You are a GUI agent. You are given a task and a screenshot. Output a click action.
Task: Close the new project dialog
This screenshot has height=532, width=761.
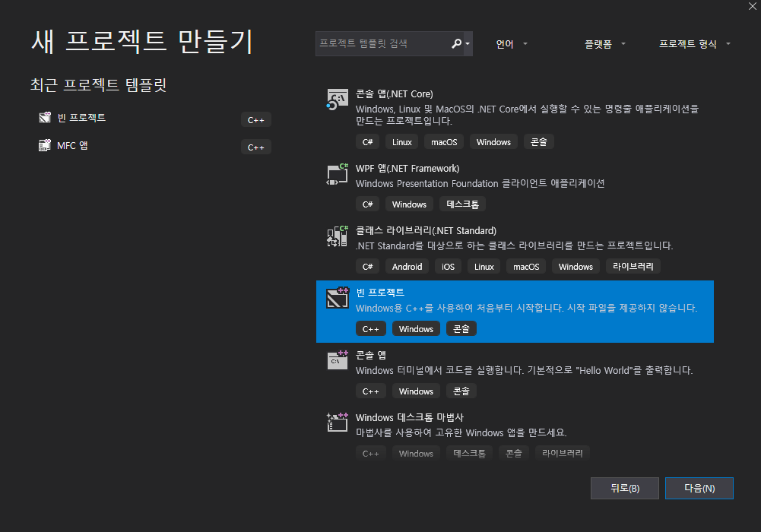point(753,6)
